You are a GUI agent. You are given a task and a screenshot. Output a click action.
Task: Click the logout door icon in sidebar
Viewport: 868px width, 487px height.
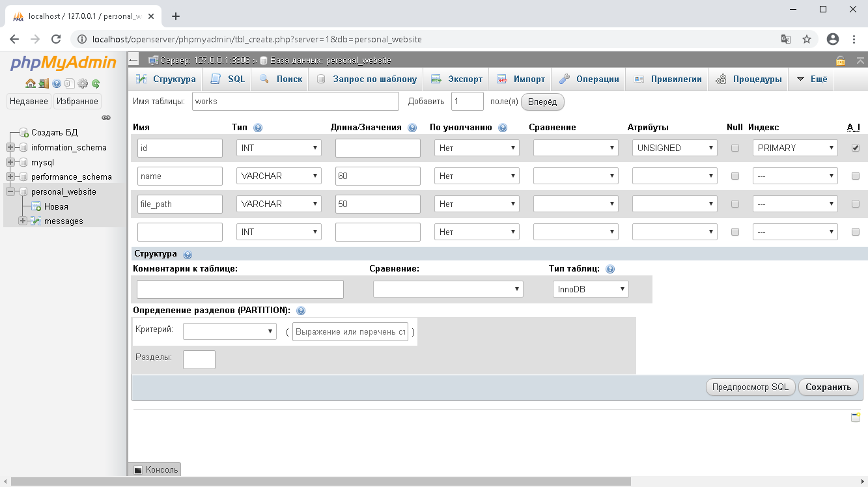click(x=44, y=83)
